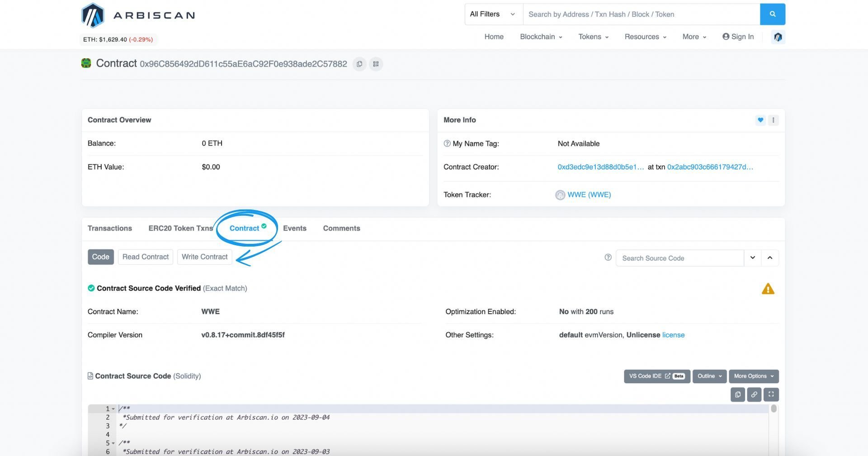The image size is (868, 456).
Task: Click the blue search magnifier button
Action: click(773, 14)
